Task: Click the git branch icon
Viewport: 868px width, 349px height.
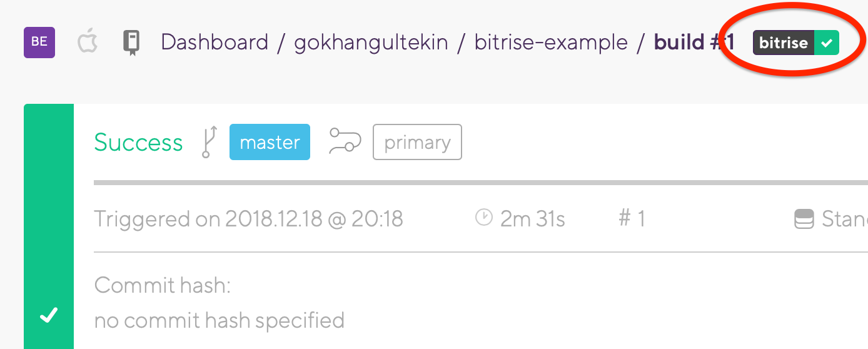Action: tap(209, 142)
